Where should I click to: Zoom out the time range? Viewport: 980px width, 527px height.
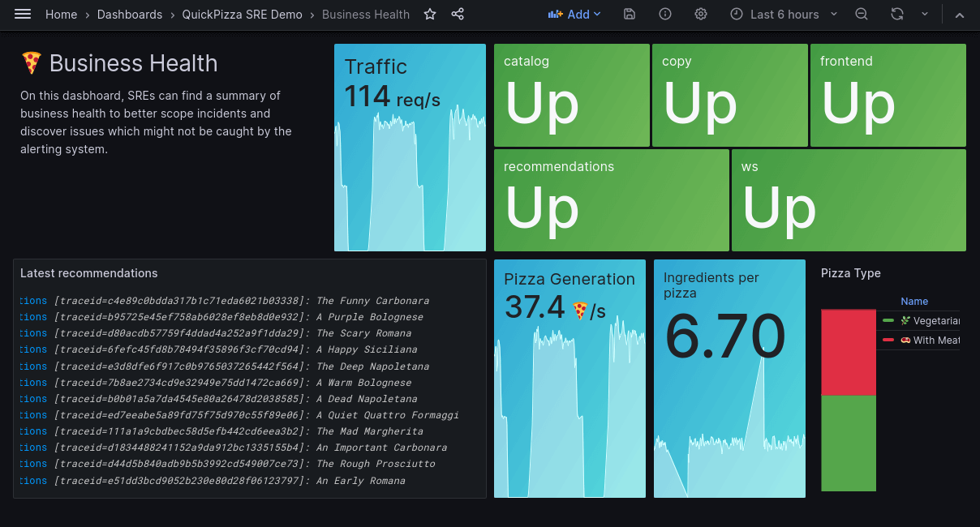click(861, 14)
